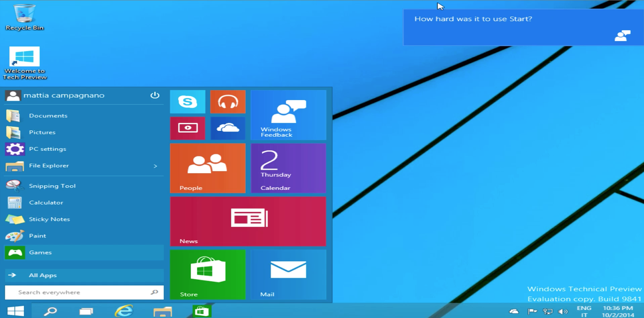Switch input language ENG IT

click(x=584, y=311)
